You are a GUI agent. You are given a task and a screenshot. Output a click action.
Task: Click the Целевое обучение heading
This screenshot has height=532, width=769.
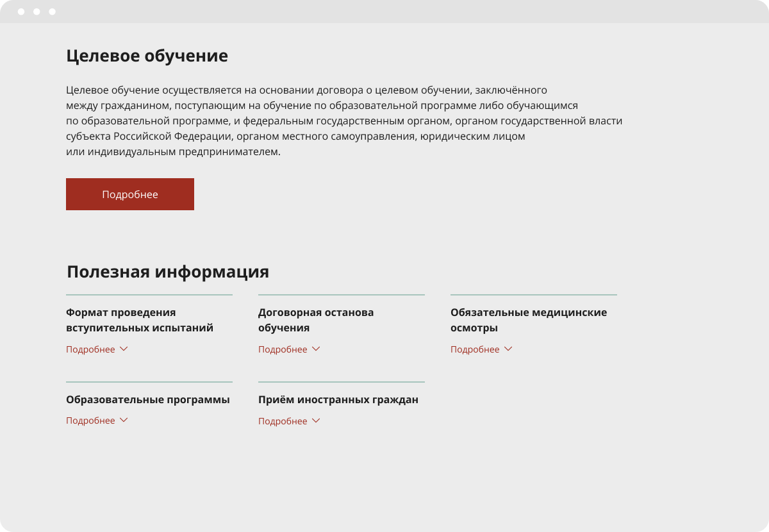(147, 56)
